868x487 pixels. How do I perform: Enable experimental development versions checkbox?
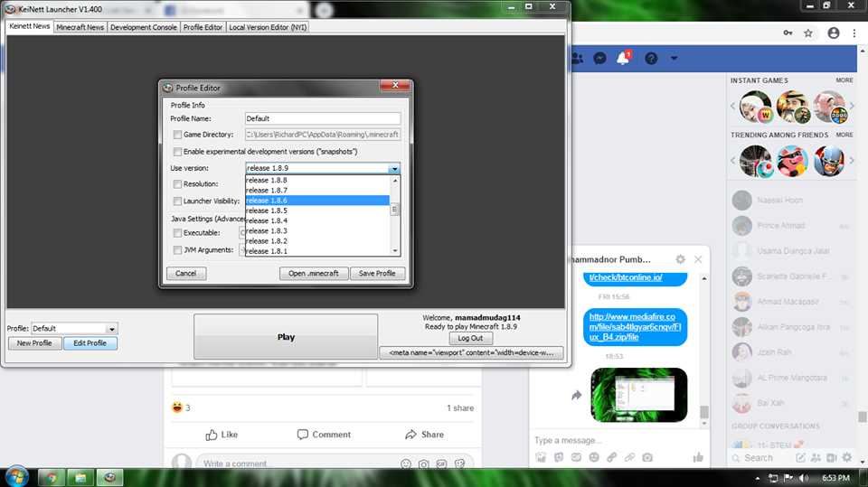(177, 152)
